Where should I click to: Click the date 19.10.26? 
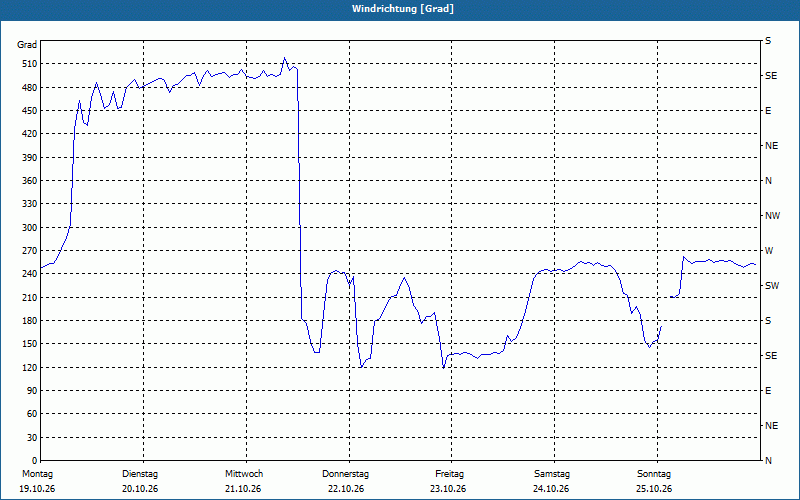(37, 489)
